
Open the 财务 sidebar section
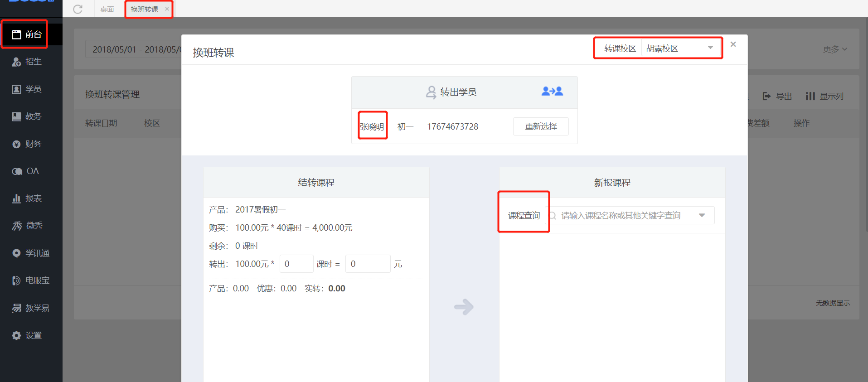point(27,144)
